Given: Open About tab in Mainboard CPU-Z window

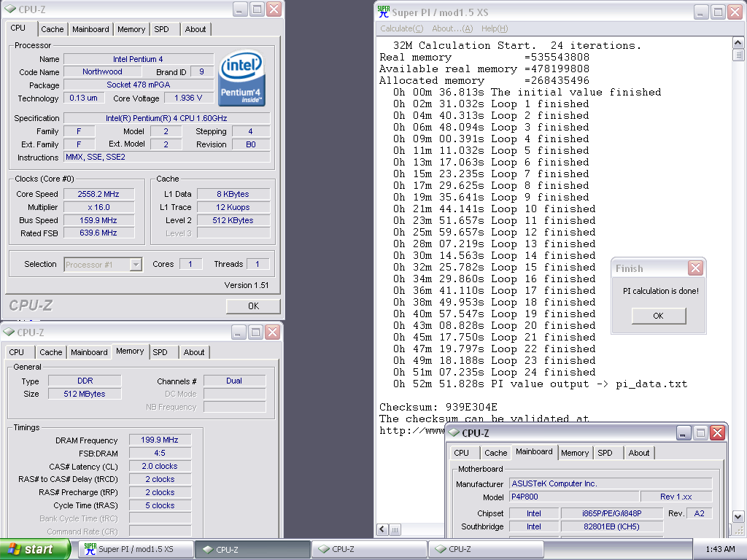Looking at the screenshot, I should (639, 453).
